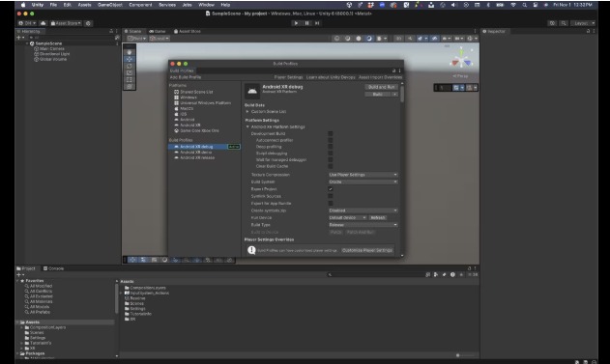
Task: Open Asset Import Overrides link
Action: pos(380,77)
